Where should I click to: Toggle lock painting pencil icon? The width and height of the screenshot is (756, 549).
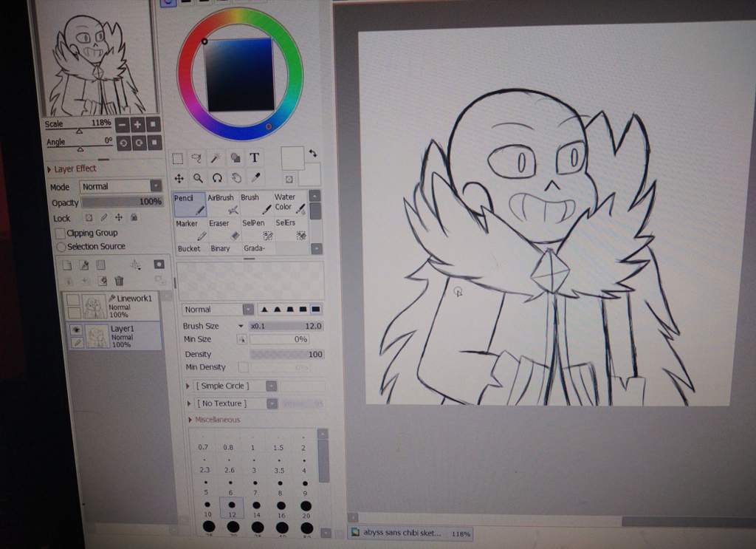103,217
